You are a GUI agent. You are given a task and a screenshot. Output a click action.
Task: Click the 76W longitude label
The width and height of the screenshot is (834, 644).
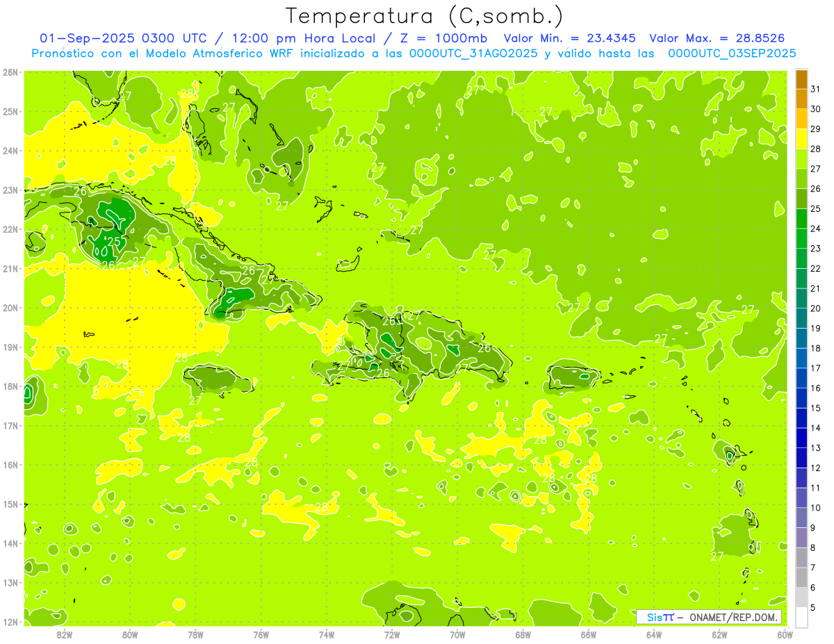[261, 634]
